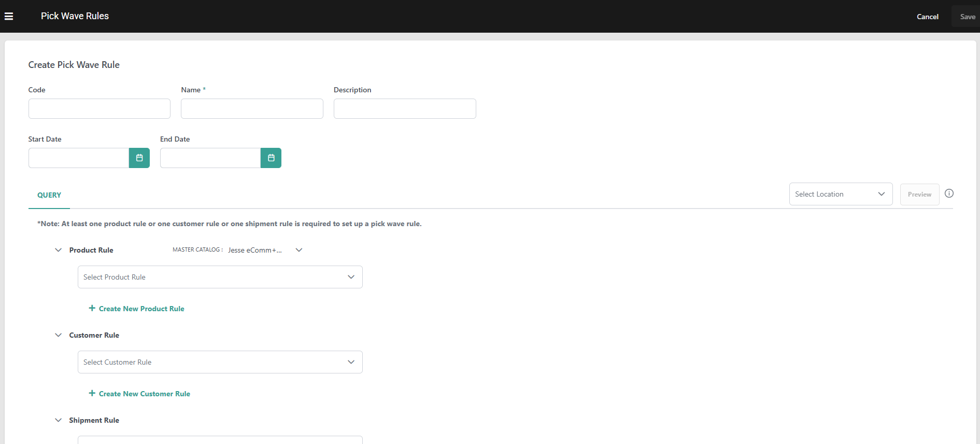
Task: Open the hamburger navigation menu
Action: tap(9, 16)
